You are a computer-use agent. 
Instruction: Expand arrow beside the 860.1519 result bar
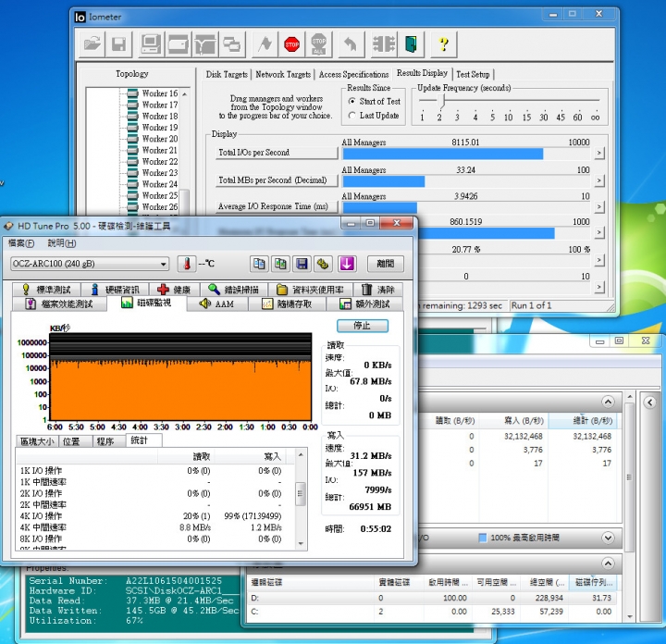click(x=598, y=232)
